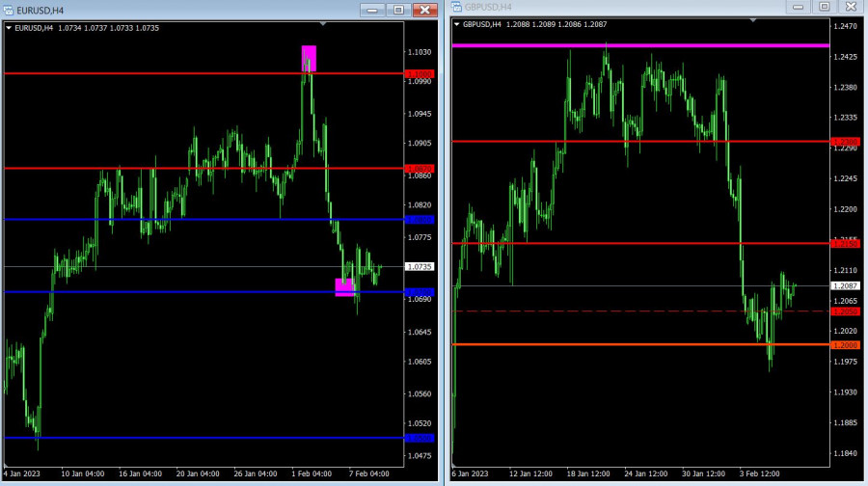This screenshot has height=486, width=868.
Task: Click the 1.2087 current price label
Action: 845,285
